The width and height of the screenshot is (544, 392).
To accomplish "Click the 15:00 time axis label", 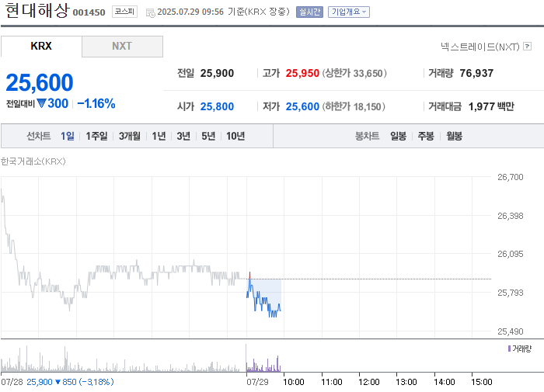I will coord(482,382).
